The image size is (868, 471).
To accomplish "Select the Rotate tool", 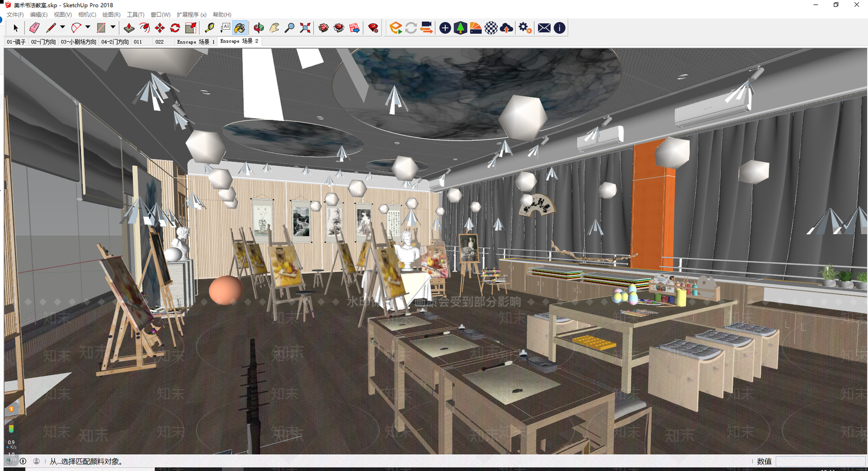I will pyautogui.click(x=175, y=28).
